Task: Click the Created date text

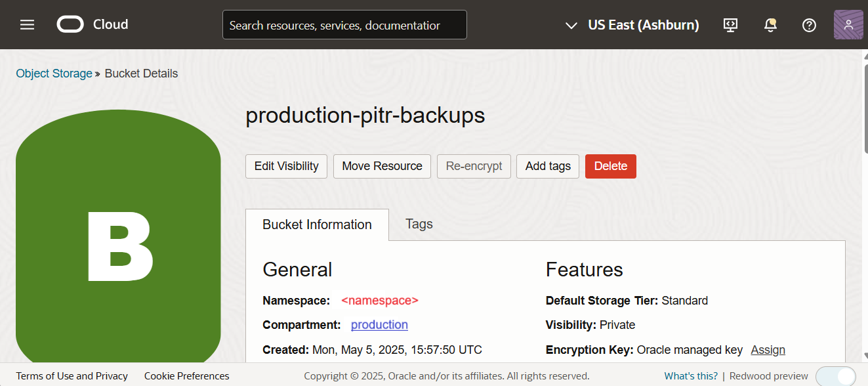Action: tap(372, 350)
